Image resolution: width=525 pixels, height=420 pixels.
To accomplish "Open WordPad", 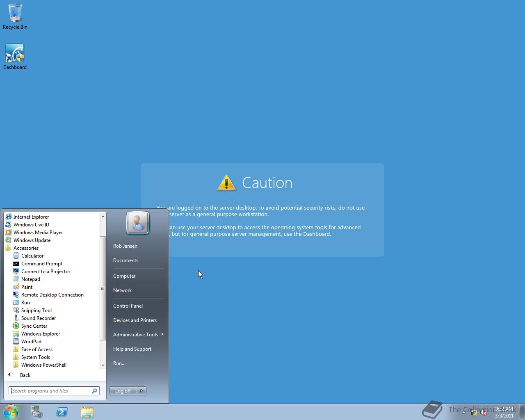I will tap(27, 341).
